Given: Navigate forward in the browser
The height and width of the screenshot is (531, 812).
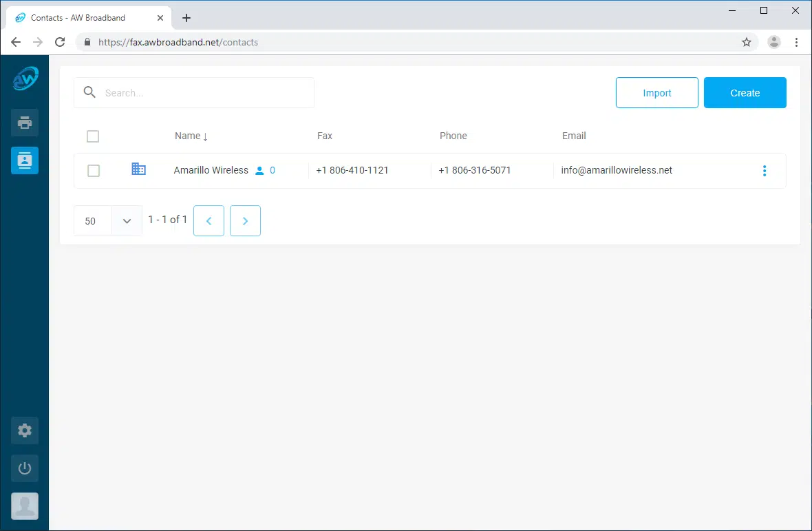Looking at the screenshot, I should click(x=38, y=43).
